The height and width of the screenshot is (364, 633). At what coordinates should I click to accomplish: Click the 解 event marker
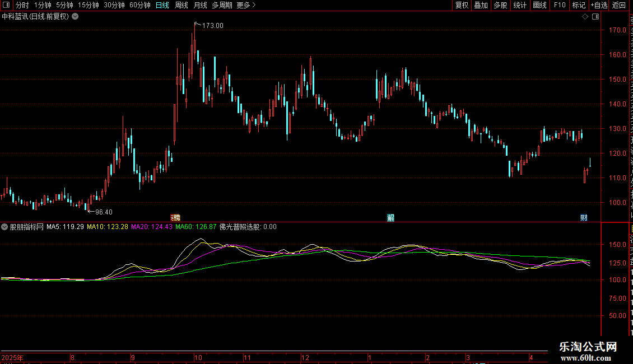tap(391, 218)
